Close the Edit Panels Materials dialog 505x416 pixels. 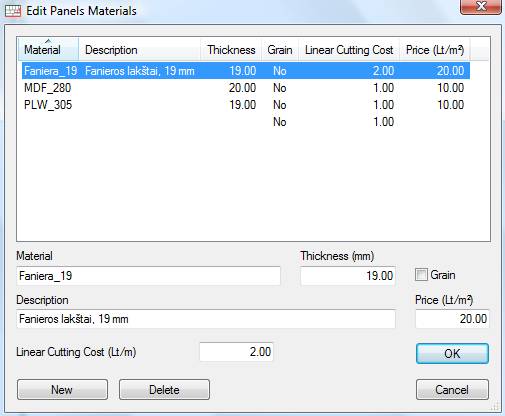pos(481,7)
